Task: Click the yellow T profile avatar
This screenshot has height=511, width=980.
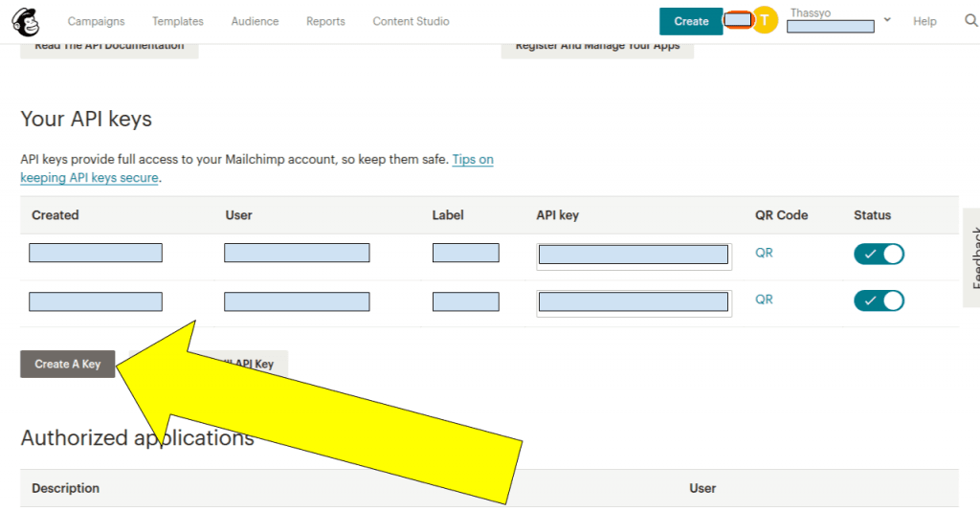Action: click(764, 20)
